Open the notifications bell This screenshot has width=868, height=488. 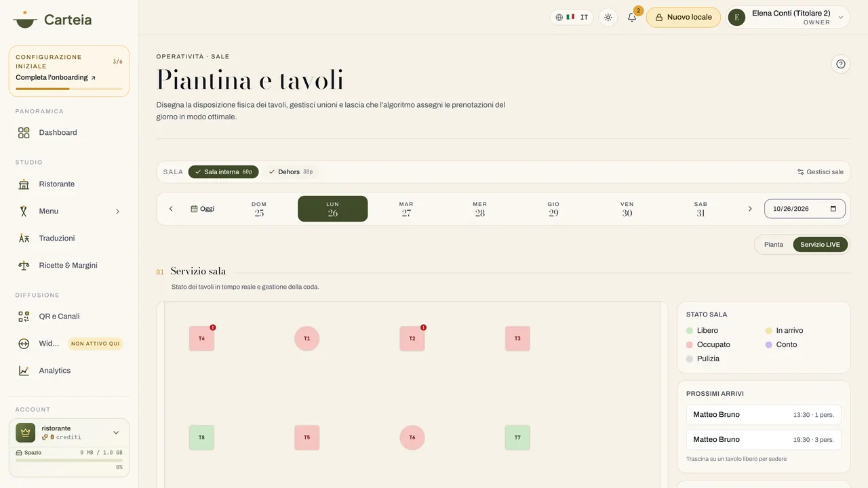[632, 18]
